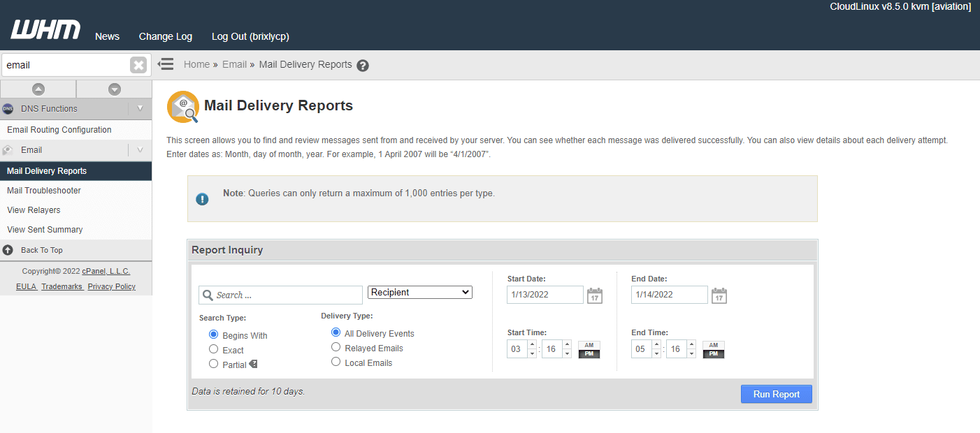Click the Email section icon in sidebar

point(8,150)
